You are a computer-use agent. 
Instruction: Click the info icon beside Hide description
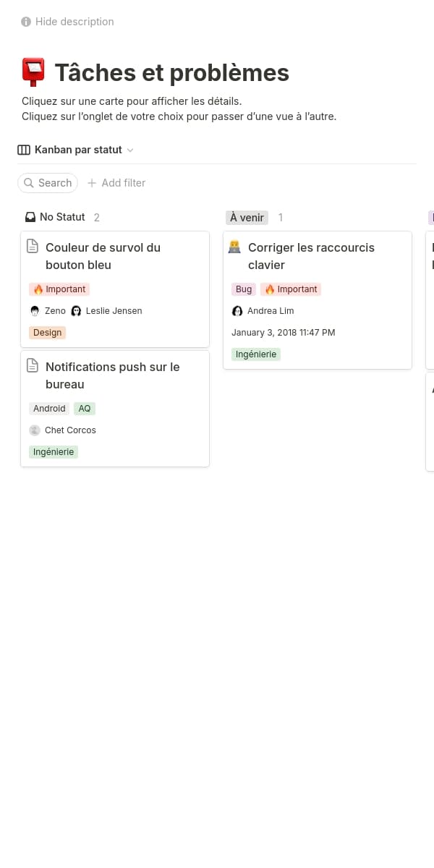25,22
